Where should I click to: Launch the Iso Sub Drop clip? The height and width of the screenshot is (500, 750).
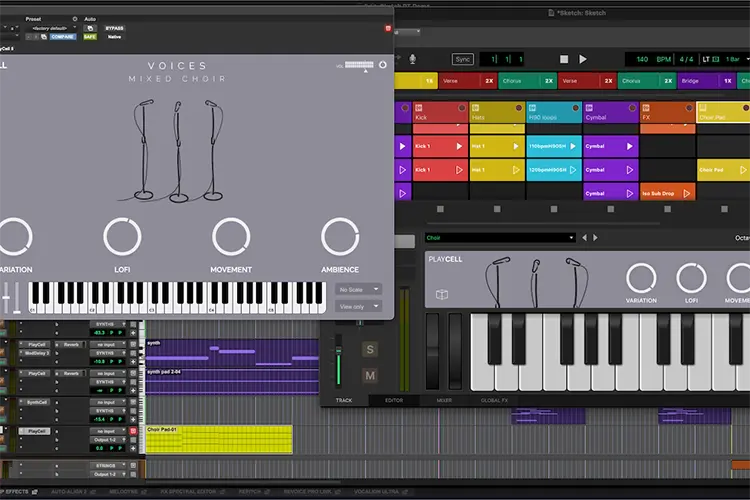[686, 193]
